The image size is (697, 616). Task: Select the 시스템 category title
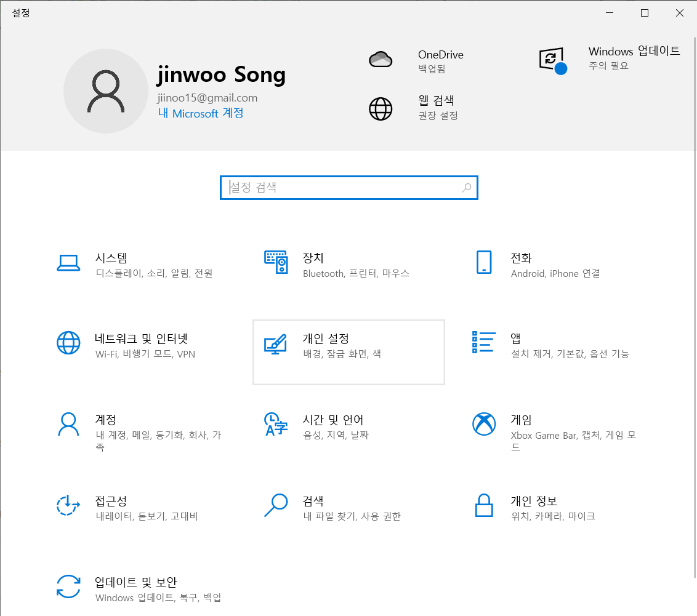(111, 258)
